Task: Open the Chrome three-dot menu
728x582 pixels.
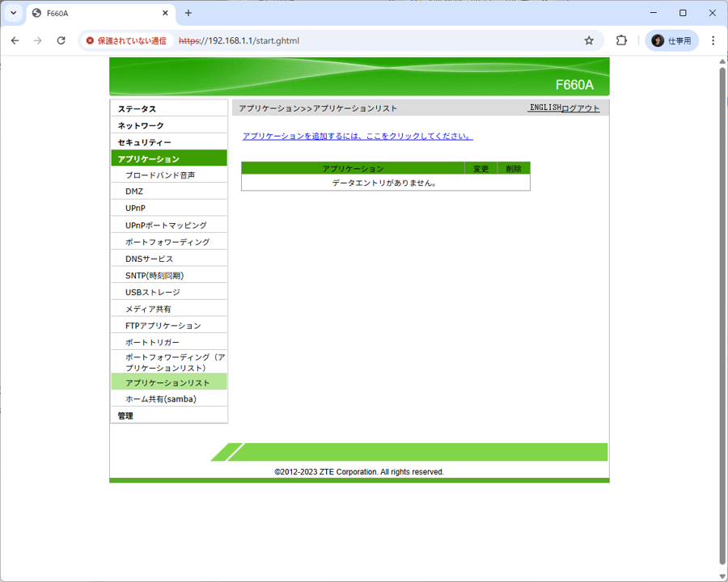Action: (713, 40)
